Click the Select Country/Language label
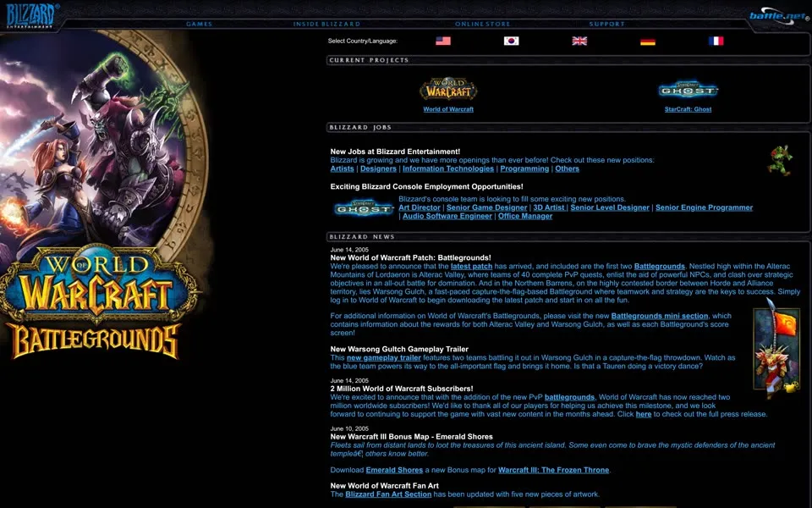 (363, 41)
